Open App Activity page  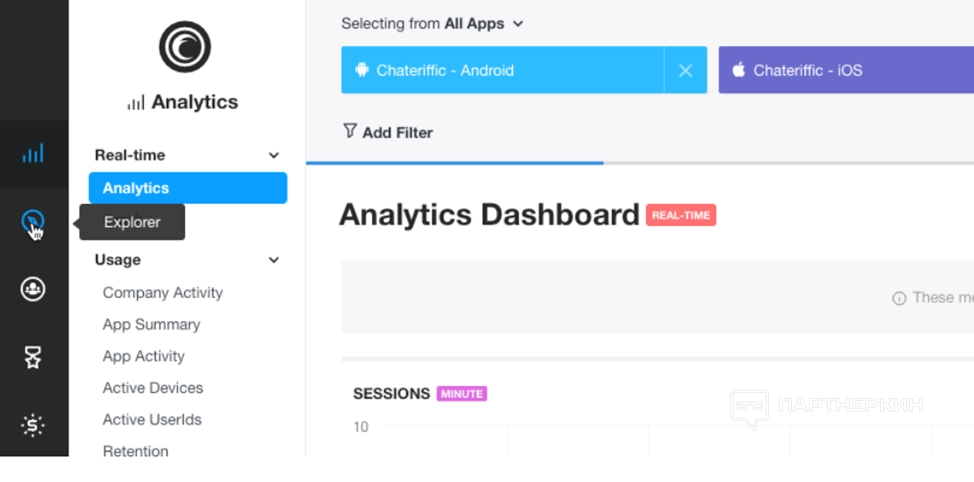[x=143, y=356]
